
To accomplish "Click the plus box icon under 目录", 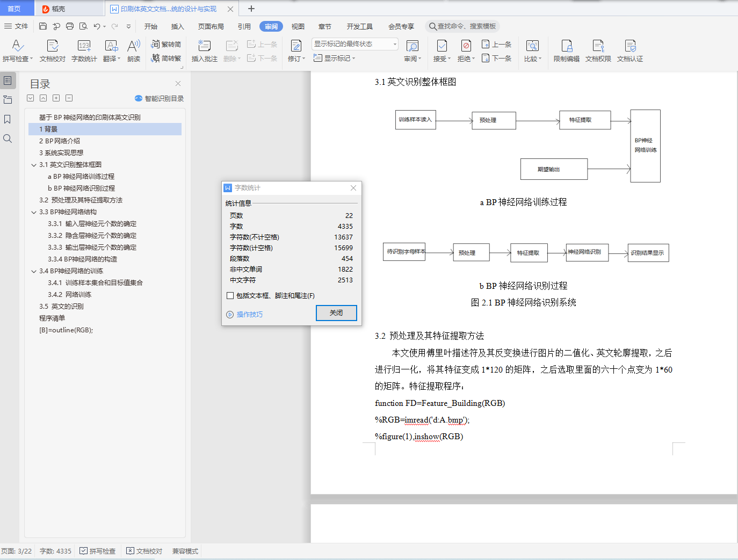I will [x=56, y=98].
